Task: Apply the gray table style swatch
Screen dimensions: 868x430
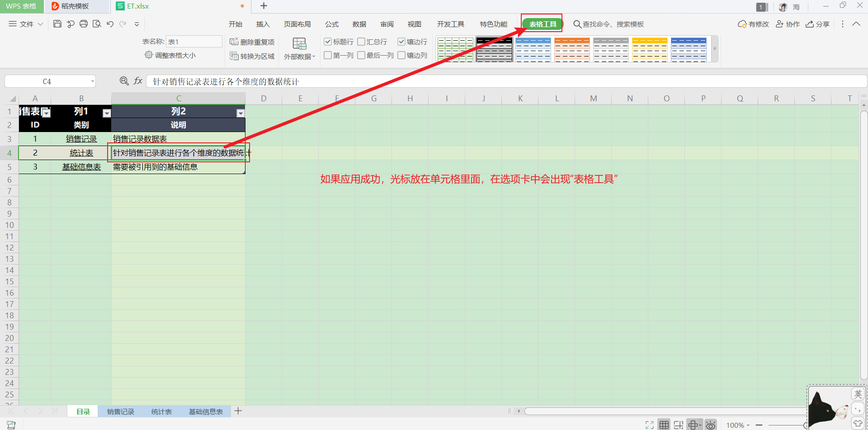Action: [x=611, y=49]
